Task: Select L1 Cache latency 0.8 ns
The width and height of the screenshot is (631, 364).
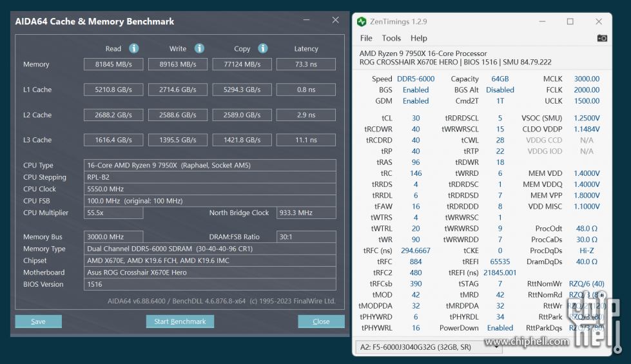Action: [306, 90]
